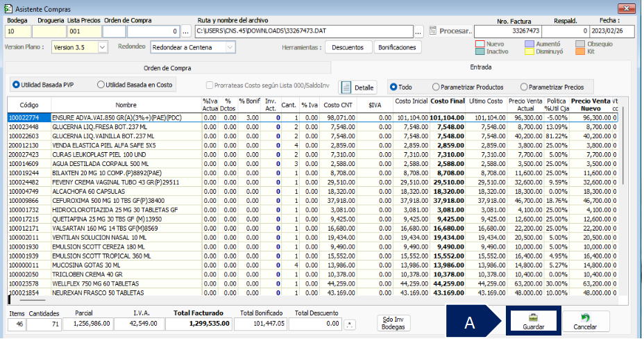Click Sdo Inv Bodegas button

pyautogui.click(x=393, y=323)
